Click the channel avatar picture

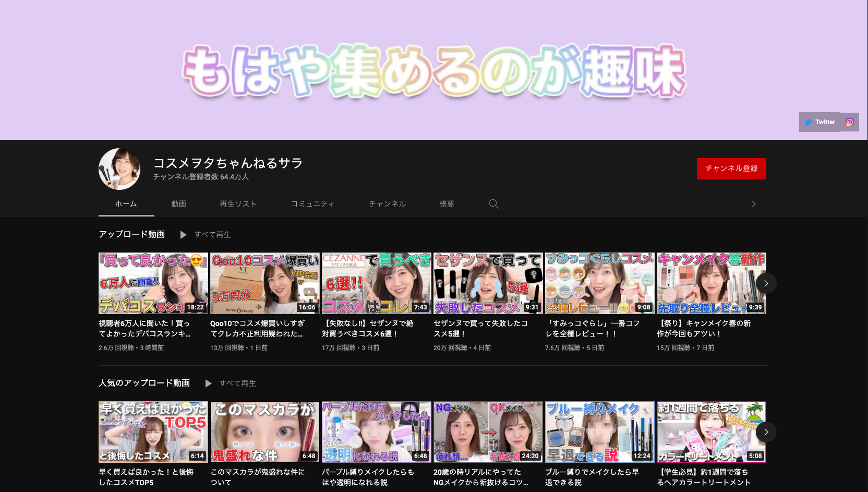119,169
